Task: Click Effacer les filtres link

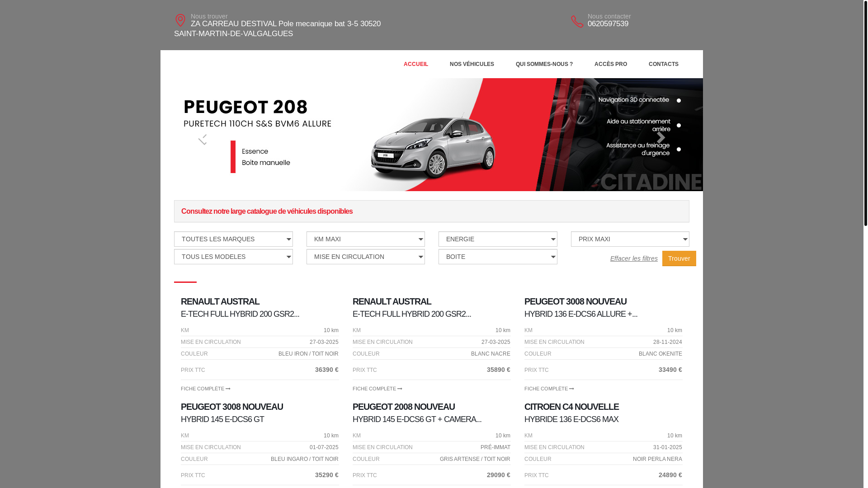Action: [x=634, y=258]
